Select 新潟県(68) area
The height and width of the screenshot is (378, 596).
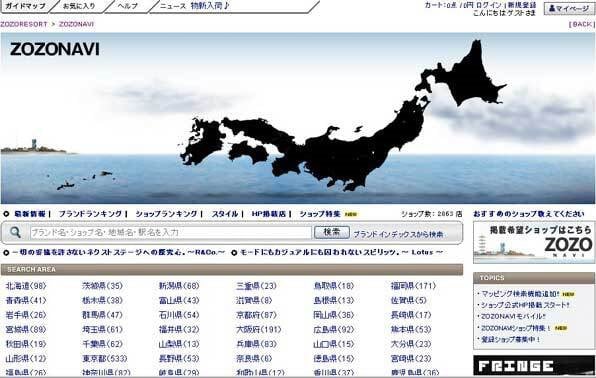tap(179, 286)
